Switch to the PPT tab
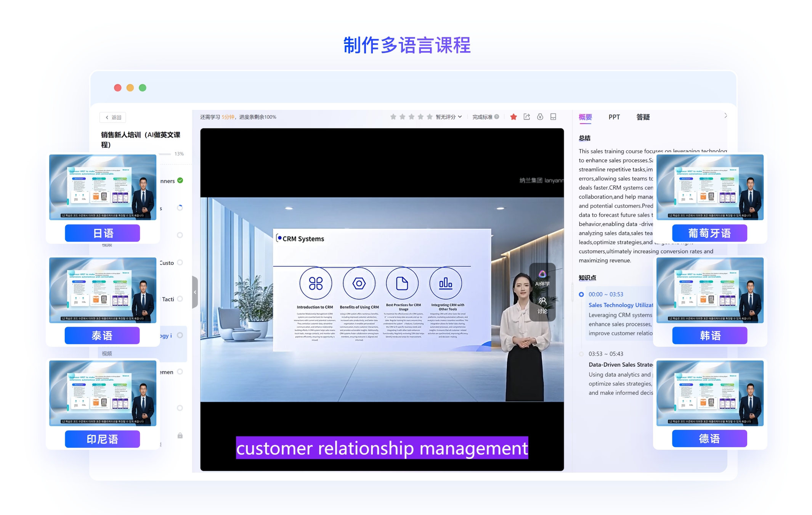812x515 pixels. coord(614,117)
